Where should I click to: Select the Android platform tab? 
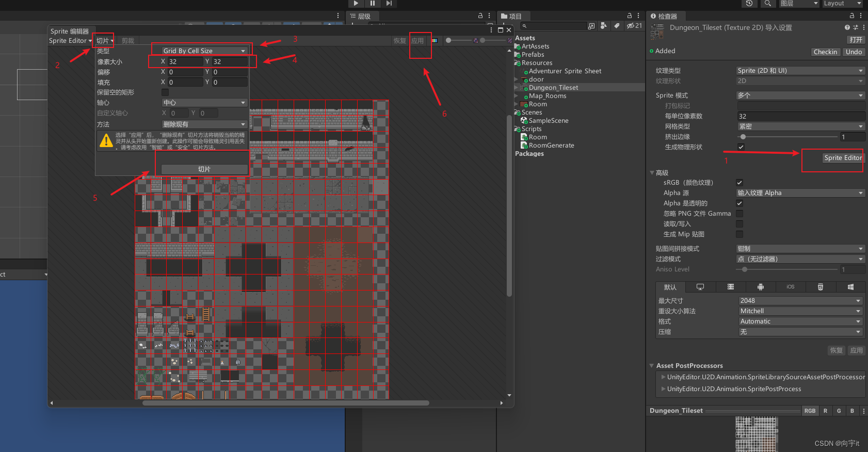pos(760,287)
